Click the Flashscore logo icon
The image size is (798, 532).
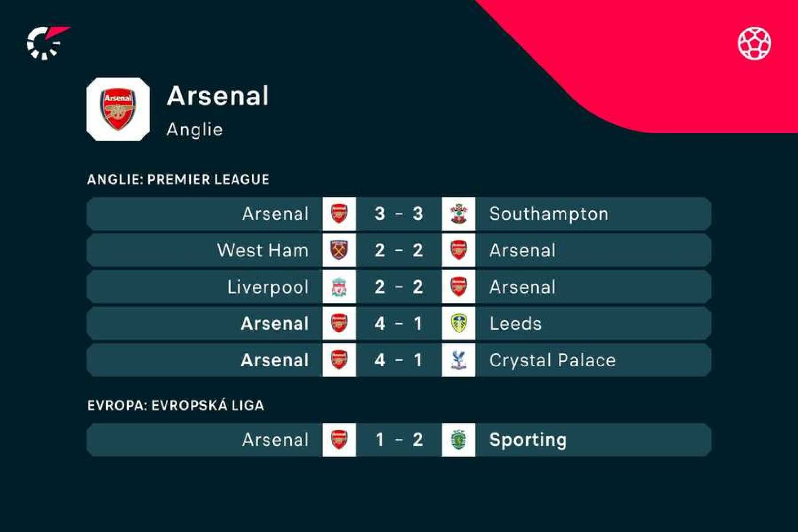click(x=47, y=43)
